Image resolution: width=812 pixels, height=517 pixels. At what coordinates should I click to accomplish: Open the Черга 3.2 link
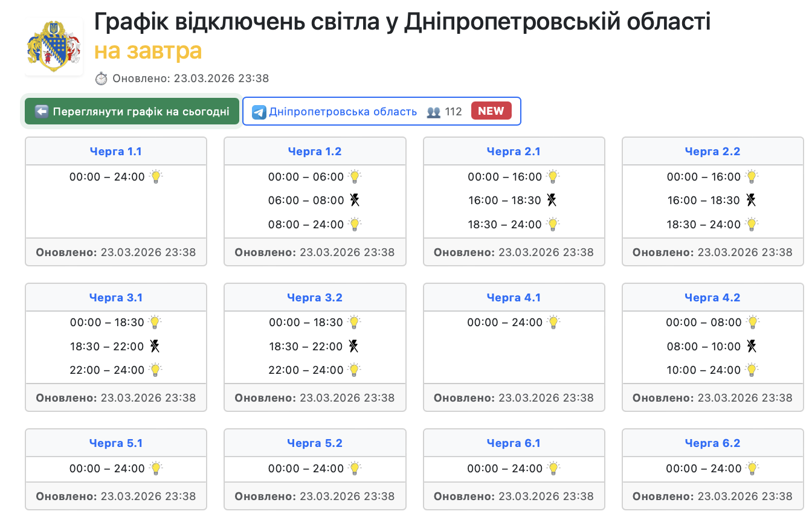pos(315,298)
